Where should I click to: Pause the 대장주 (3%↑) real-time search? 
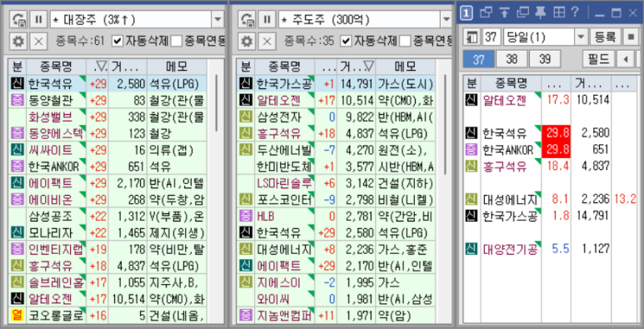(x=38, y=19)
